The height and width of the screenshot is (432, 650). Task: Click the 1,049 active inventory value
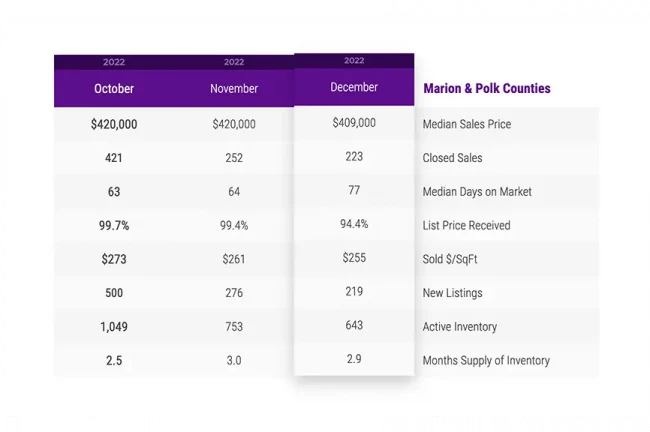[114, 327]
